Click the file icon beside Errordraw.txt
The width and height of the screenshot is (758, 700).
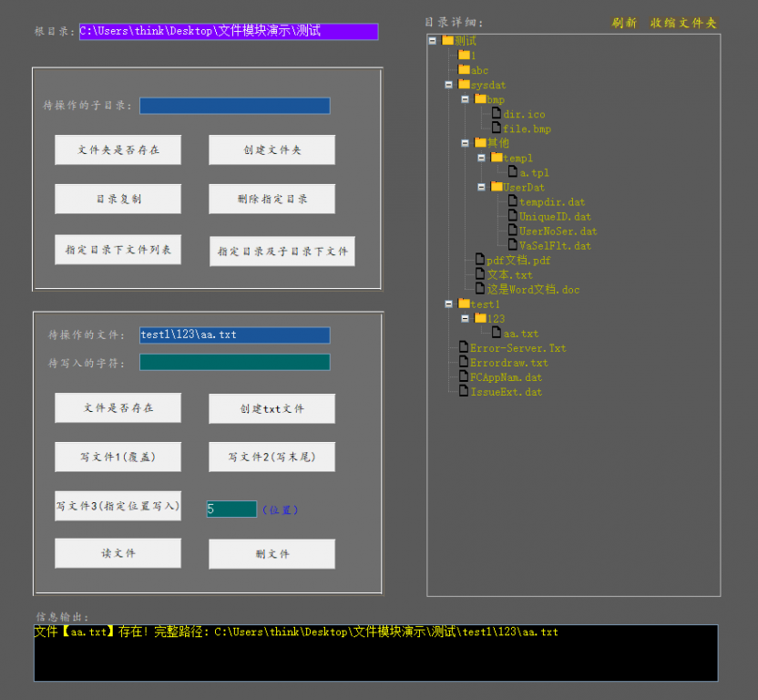[x=464, y=361]
